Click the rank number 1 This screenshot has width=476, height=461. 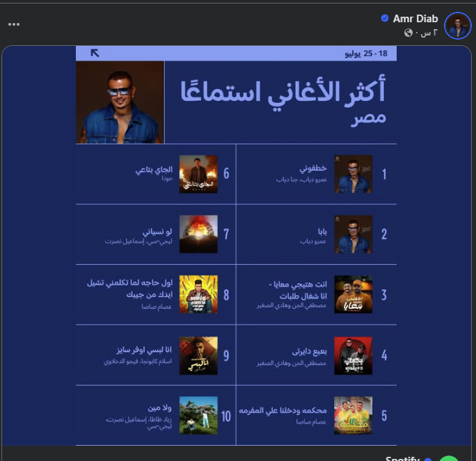point(384,174)
